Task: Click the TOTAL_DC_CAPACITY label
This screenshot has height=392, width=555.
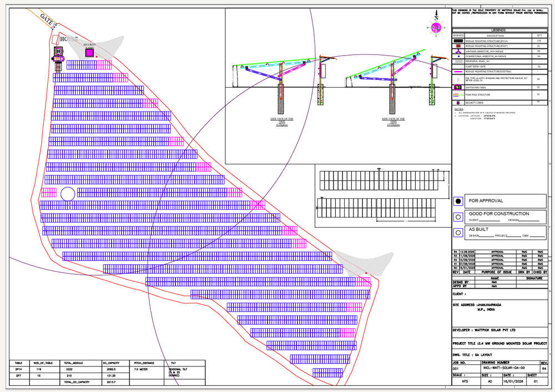Action: click(77, 382)
